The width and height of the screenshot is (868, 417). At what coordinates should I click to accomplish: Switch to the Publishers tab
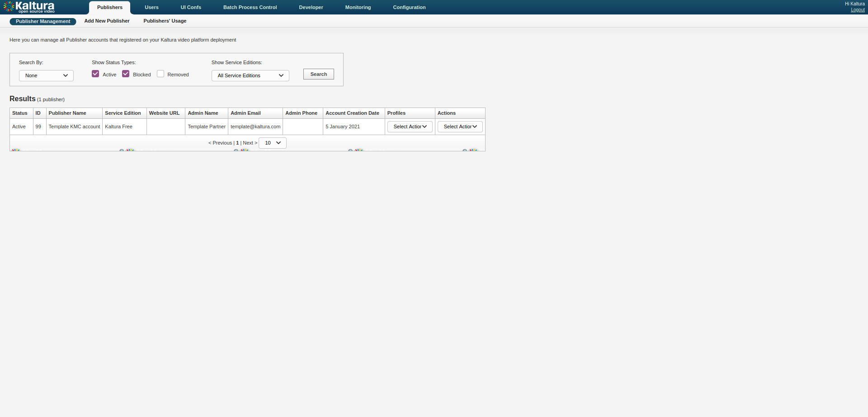[x=110, y=7]
